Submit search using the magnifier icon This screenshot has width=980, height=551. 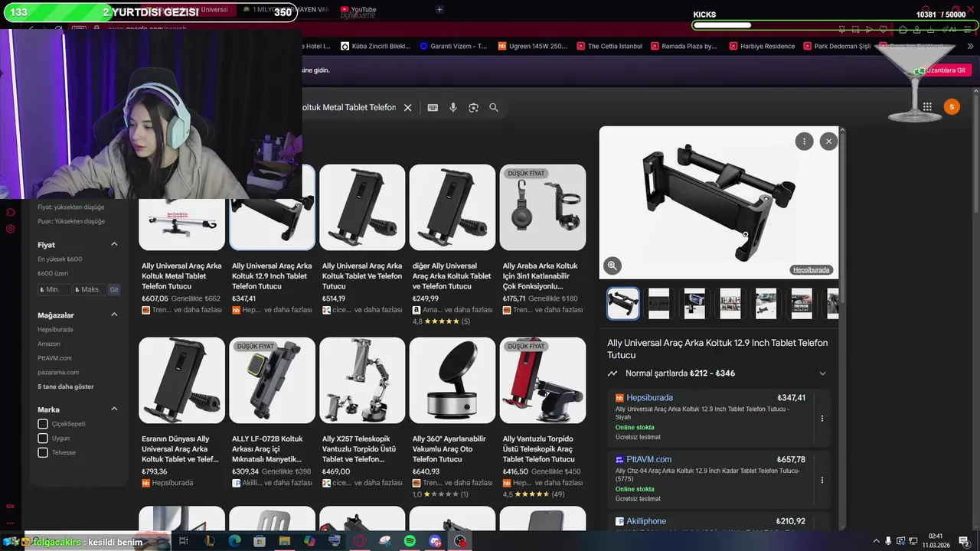pyautogui.click(x=494, y=108)
